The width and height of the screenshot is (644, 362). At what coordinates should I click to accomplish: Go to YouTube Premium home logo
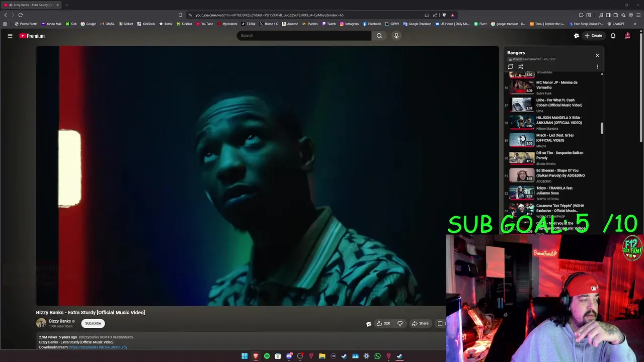point(32,36)
